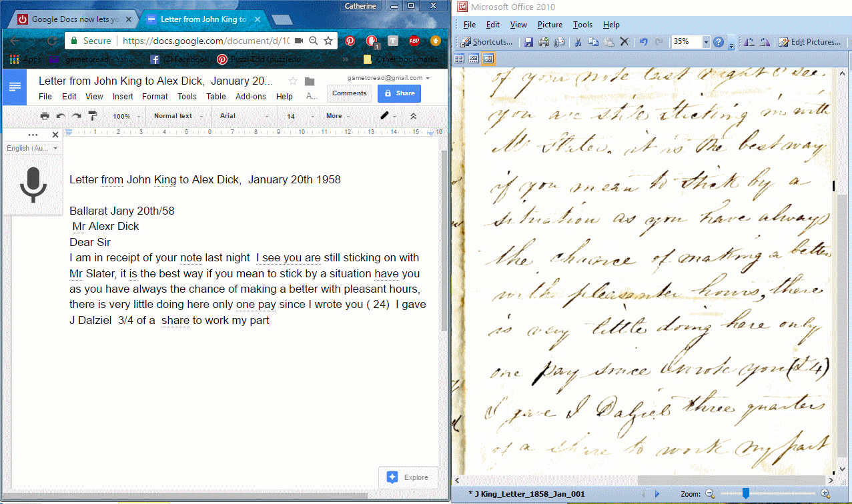The height and width of the screenshot is (504, 852).
Task: Reload the Chrome page
Action: click(x=52, y=41)
